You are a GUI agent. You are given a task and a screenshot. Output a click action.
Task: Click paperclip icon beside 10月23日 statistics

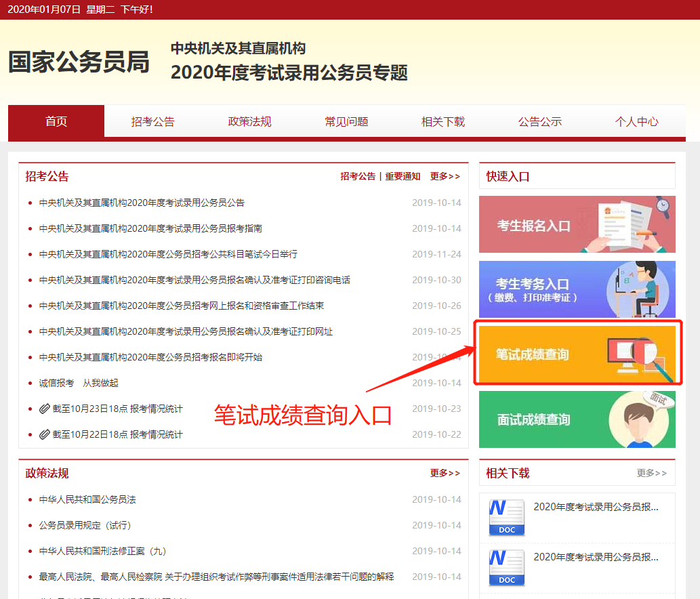(45, 409)
